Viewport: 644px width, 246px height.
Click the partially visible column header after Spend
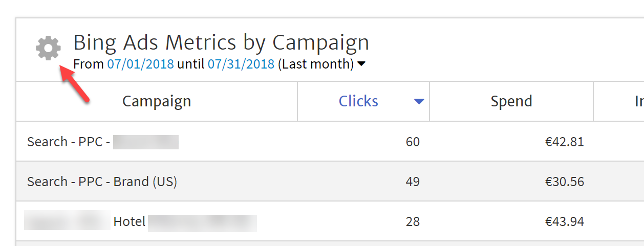(619, 101)
